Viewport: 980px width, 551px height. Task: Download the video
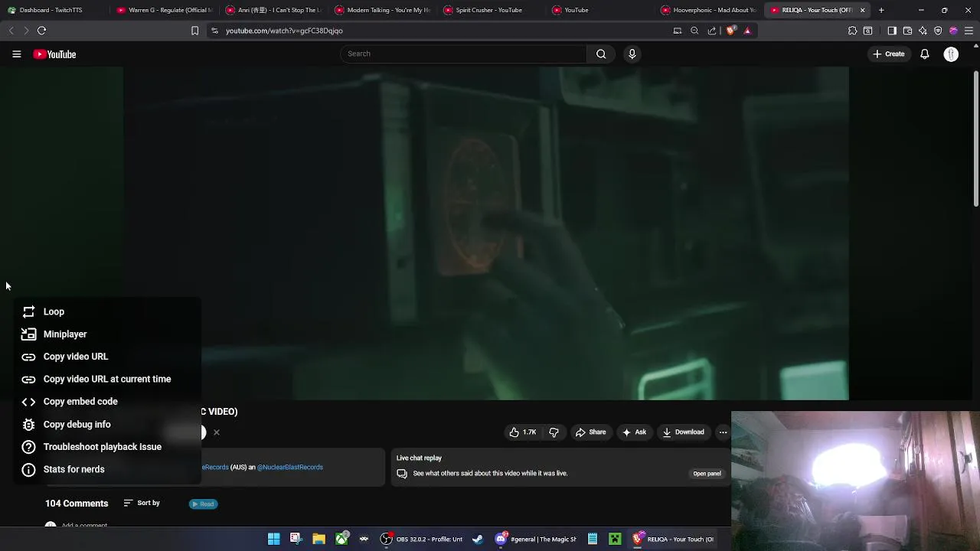point(684,432)
